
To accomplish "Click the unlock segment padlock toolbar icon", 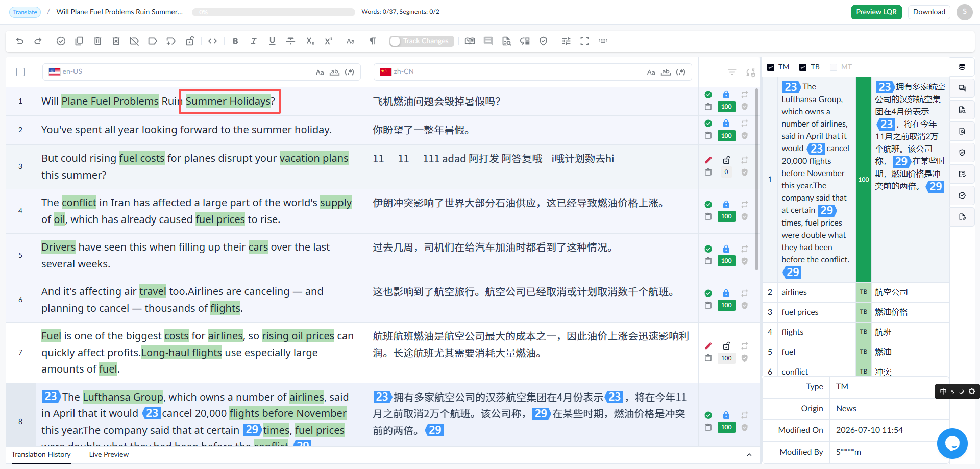I will pyautogui.click(x=189, y=41).
